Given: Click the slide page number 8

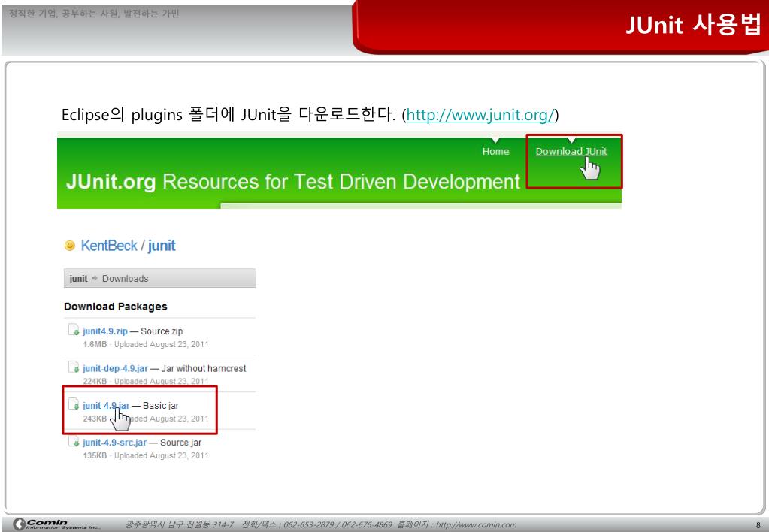Looking at the screenshot, I should (758, 525).
